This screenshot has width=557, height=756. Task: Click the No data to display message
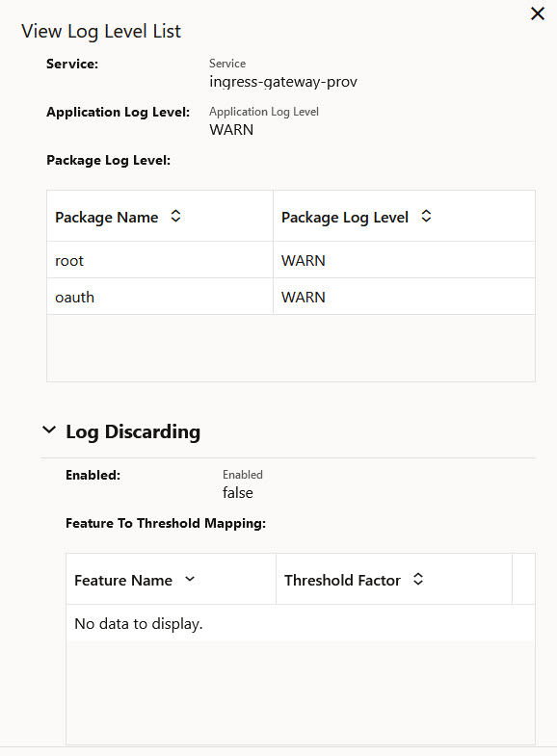tap(139, 623)
